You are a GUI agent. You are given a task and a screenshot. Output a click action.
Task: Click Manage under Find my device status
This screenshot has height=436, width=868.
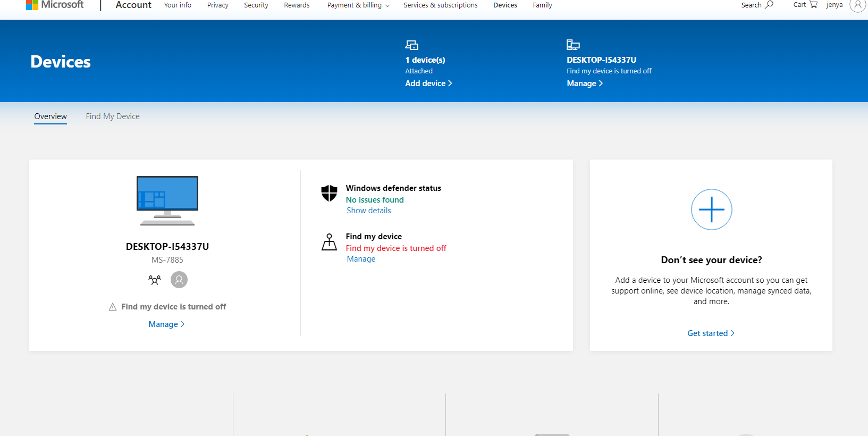(x=361, y=259)
